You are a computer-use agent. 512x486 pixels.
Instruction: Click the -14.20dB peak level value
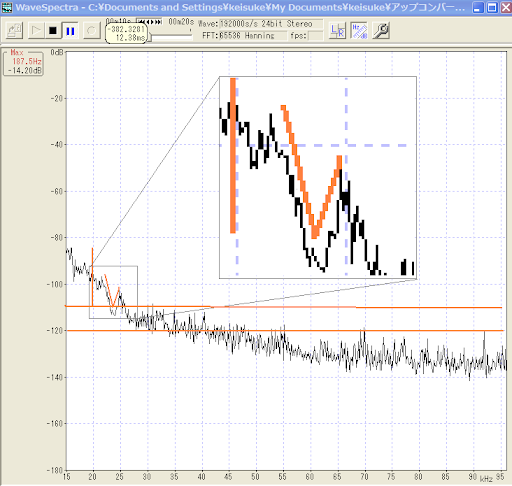[25, 70]
